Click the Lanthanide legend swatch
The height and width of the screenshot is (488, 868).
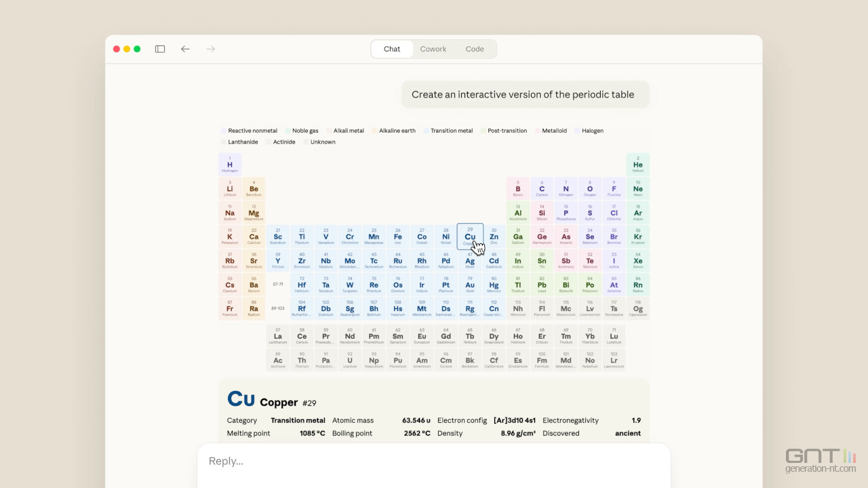click(224, 142)
